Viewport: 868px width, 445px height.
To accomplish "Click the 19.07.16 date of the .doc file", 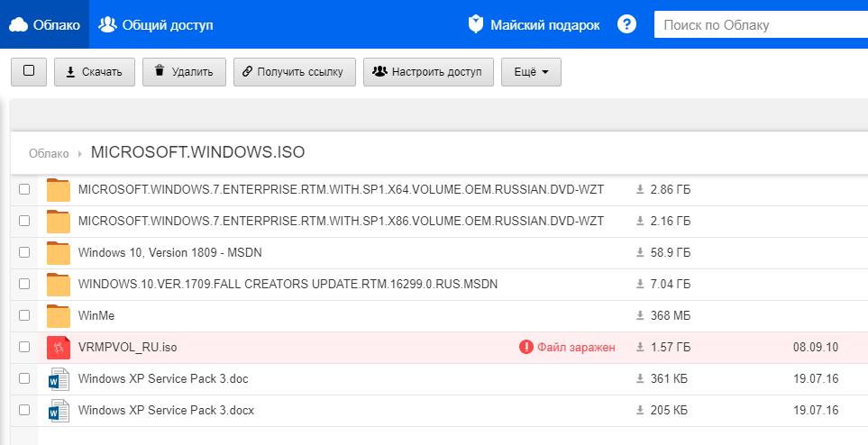I will (x=816, y=378).
